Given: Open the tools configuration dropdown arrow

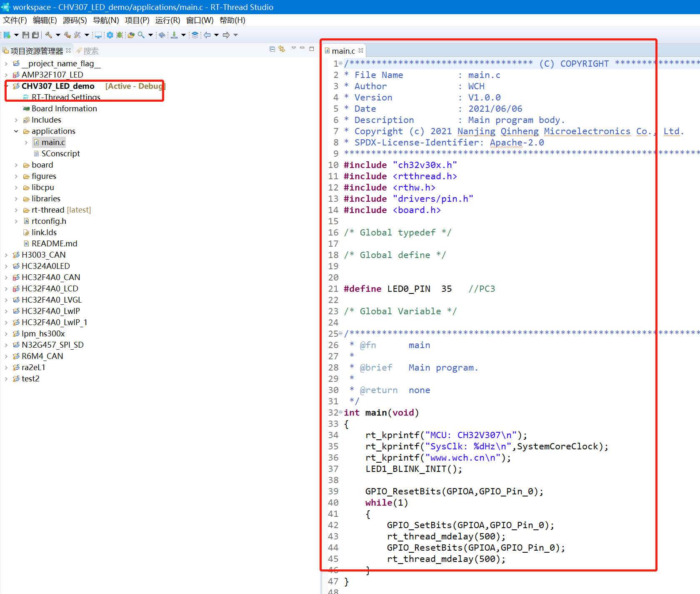Looking at the screenshot, I should 87,35.
